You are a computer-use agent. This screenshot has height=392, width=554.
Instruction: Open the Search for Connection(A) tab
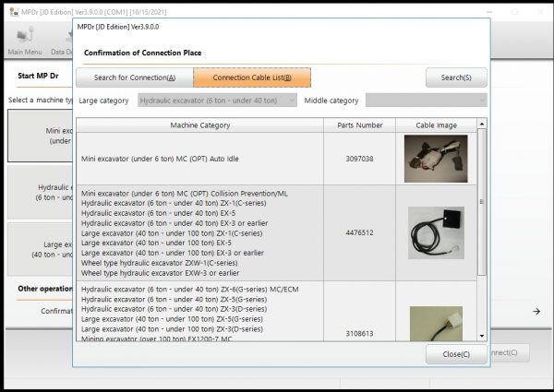click(x=135, y=77)
